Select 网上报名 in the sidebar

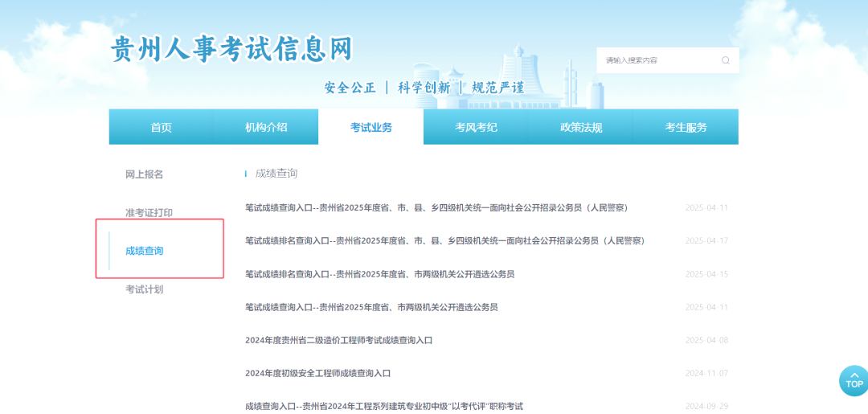coord(144,174)
